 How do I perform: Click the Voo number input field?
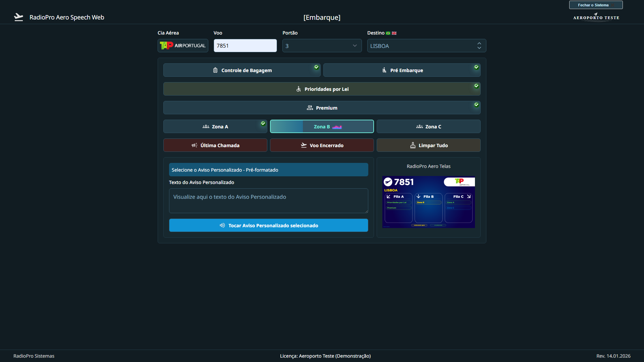click(245, 46)
